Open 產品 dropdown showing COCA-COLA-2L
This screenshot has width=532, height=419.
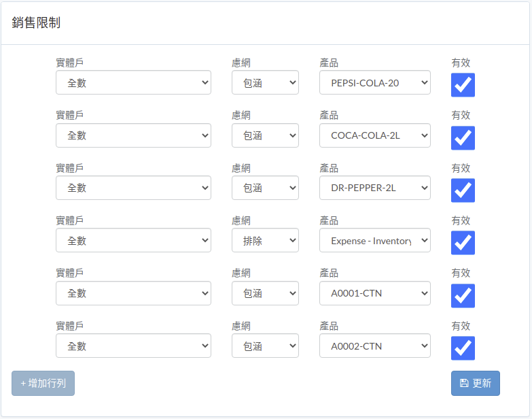pos(375,135)
